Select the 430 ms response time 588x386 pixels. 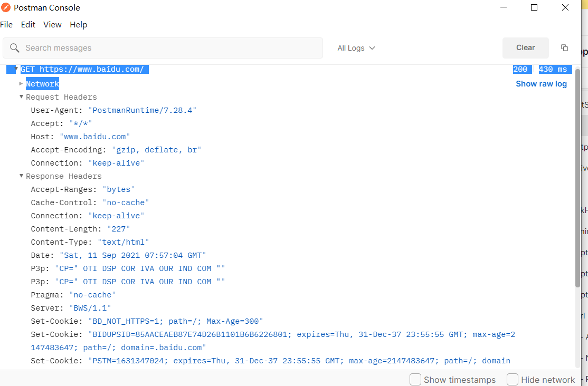pos(553,69)
